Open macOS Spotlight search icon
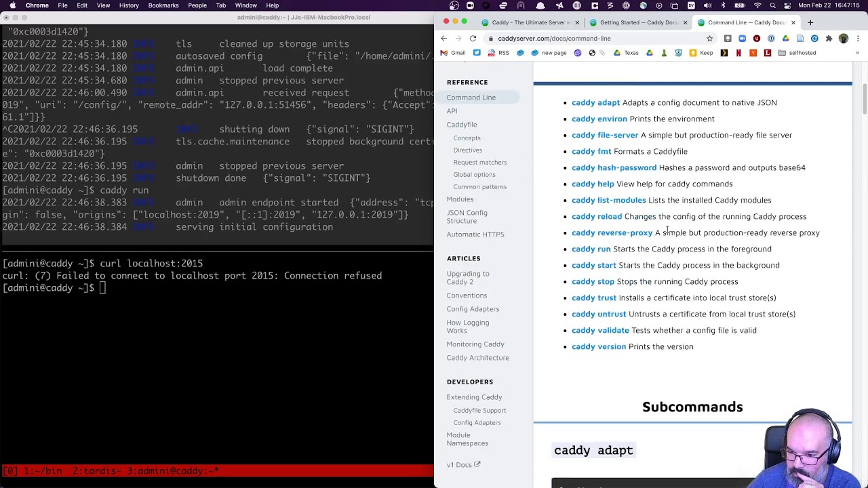This screenshot has width=868, height=488. (x=772, y=5)
